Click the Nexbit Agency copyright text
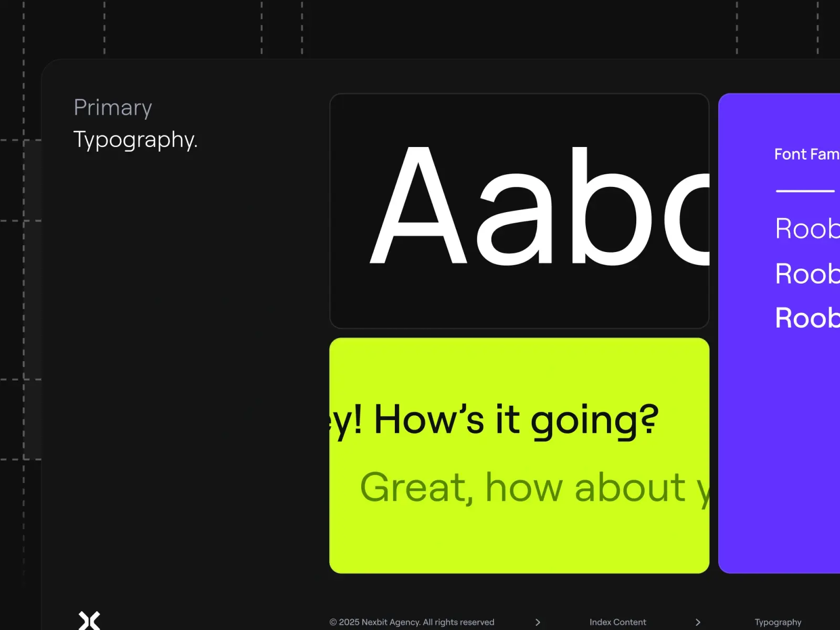Screen dimensions: 840x630 412,622
